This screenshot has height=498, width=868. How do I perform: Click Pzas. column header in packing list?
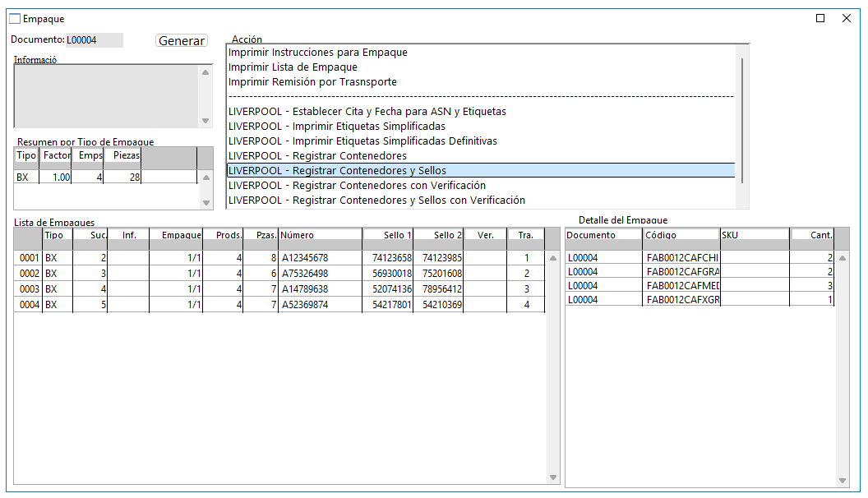pos(261,236)
